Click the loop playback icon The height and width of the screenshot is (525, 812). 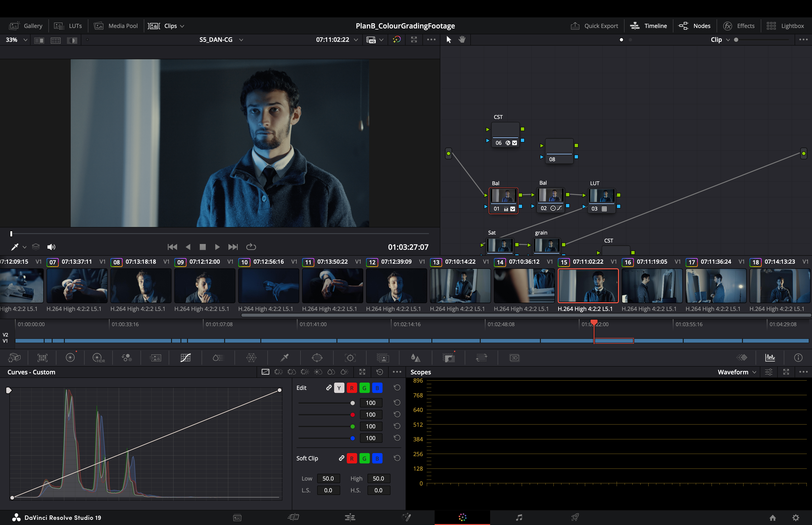tap(251, 247)
